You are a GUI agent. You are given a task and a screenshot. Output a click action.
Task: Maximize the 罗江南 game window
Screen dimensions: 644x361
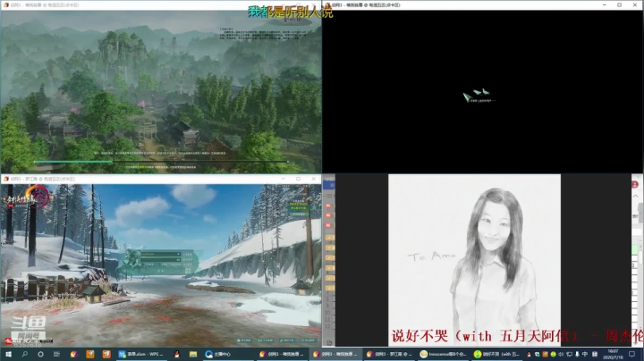point(298,179)
